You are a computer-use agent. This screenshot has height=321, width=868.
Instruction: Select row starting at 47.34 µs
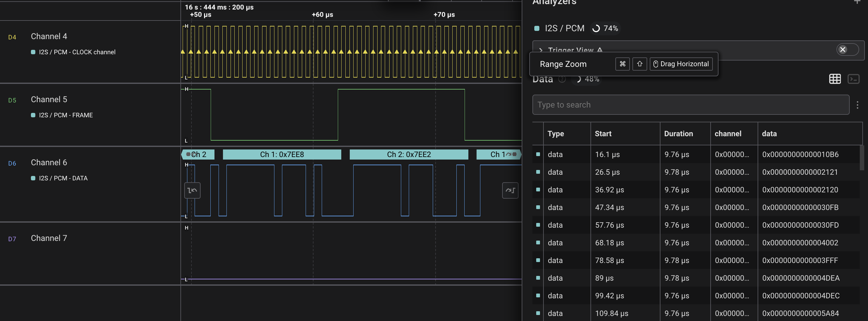[x=696, y=207]
